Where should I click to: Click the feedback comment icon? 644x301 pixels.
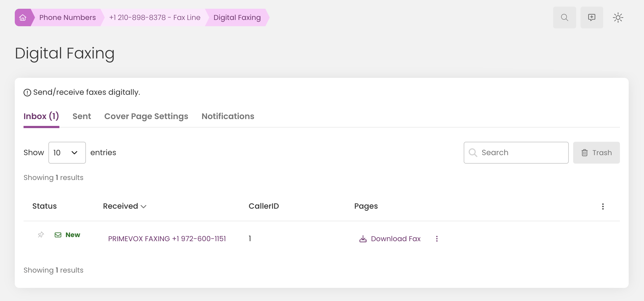(x=592, y=17)
